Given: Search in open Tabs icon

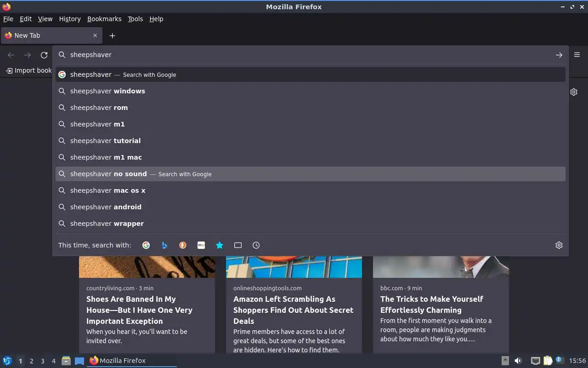Looking at the screenshot, I should point(238,245).
